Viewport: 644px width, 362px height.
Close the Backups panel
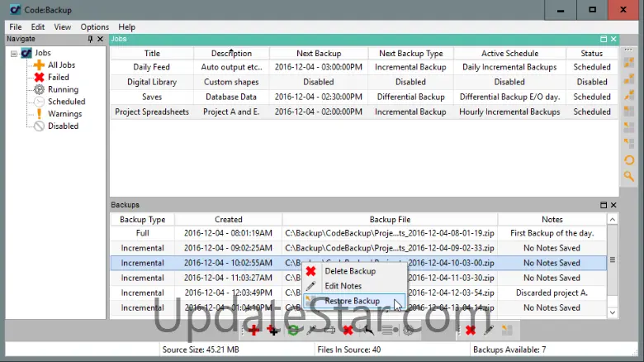(613, 205)
